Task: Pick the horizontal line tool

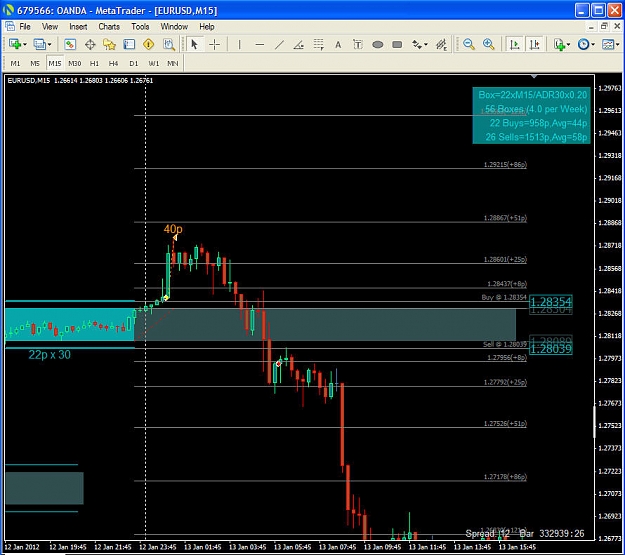Action: pos(259,44)
